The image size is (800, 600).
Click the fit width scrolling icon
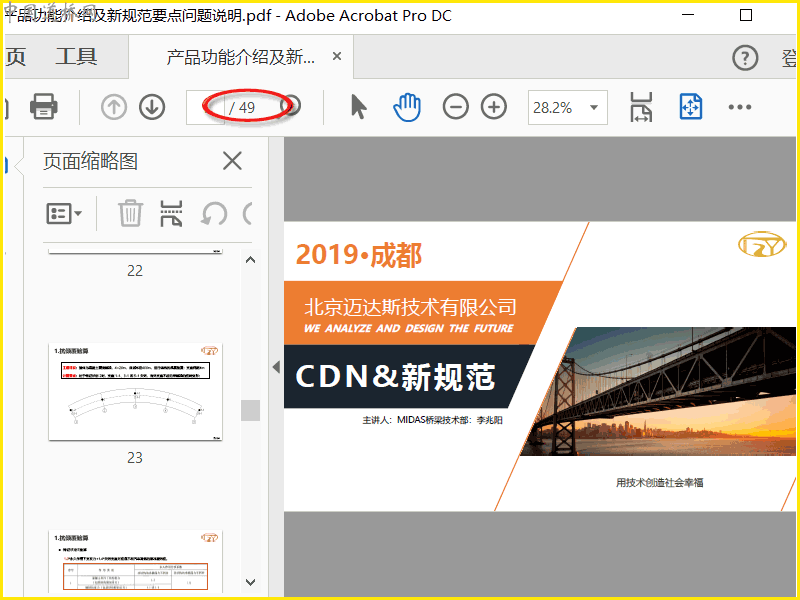pyautogui.click(x=641, y=107)
